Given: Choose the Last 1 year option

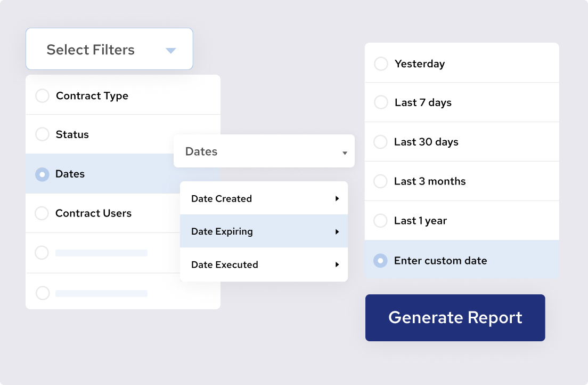Looking at the screenshot, I should pyautogui.click(x=381, y=220).
